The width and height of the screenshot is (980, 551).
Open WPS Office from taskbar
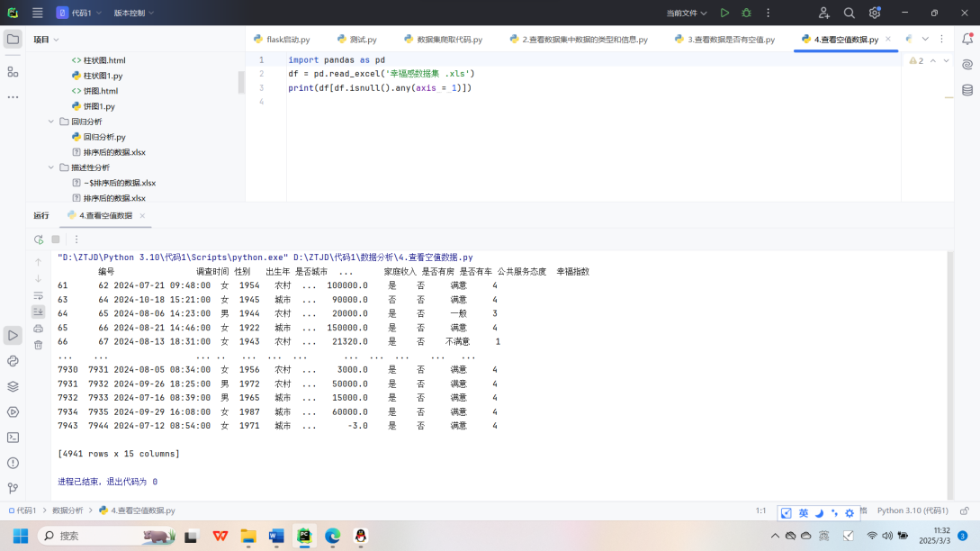(x=220, y=536)
